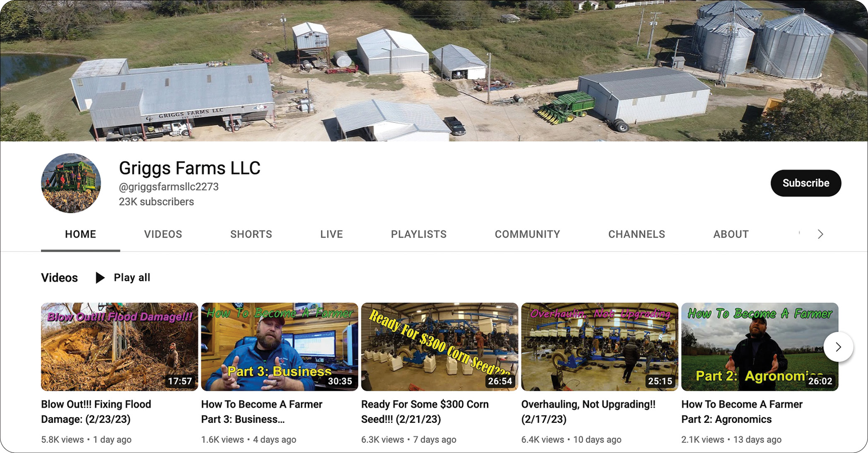Select the Community tab
The width and height of the screenshot is (868, 453).
pos(527,234)
